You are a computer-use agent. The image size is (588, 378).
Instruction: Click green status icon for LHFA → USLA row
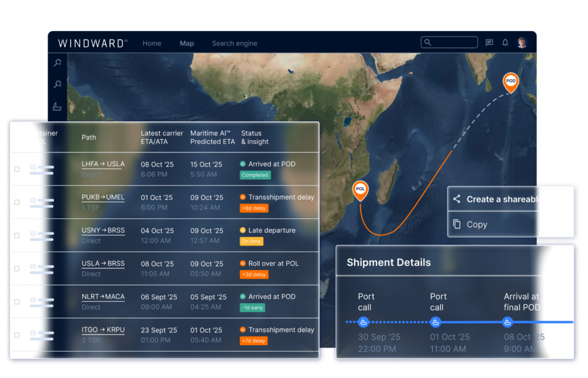[x=243, y=164]
